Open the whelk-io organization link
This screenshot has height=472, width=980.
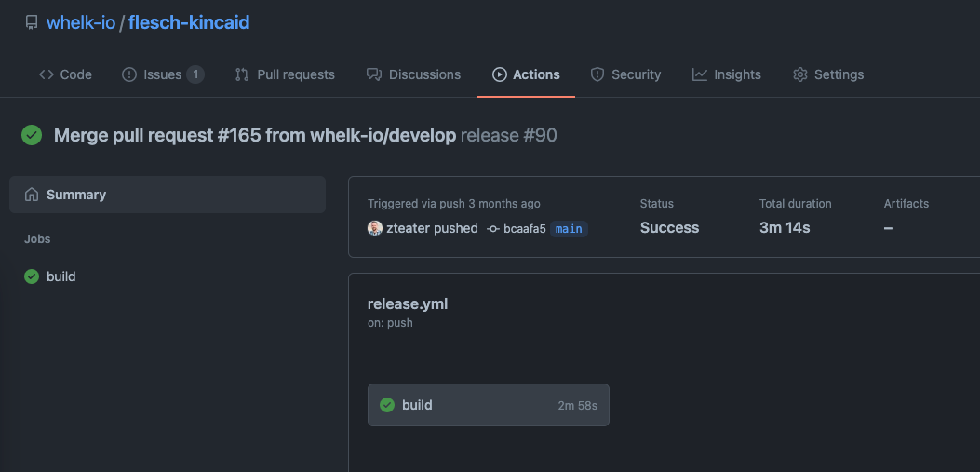(x=81, y=22)
